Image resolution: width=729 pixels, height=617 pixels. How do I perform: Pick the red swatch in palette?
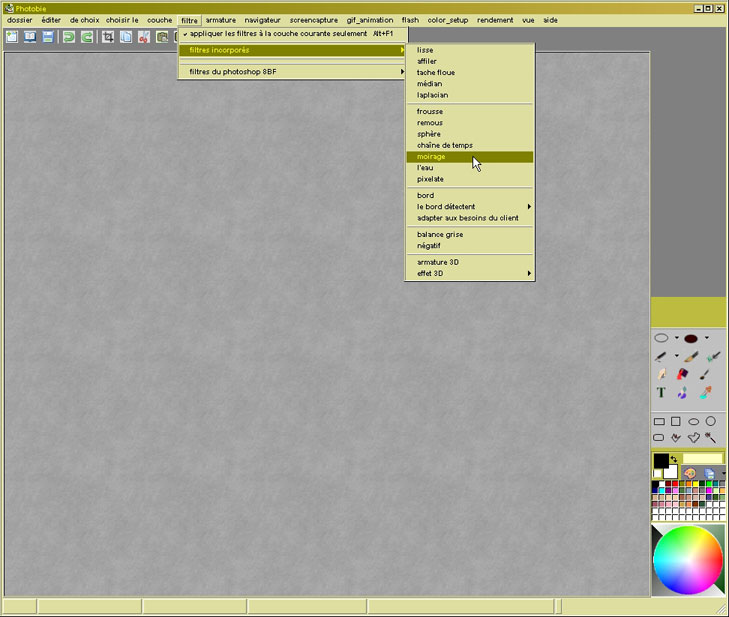point(675,484)
